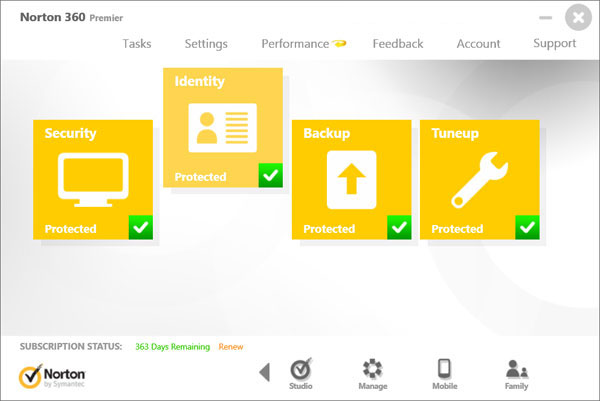The width and height of the screenshot is (600, 401).
Task: Open the Tasks menu
Action: pos(137,44)
